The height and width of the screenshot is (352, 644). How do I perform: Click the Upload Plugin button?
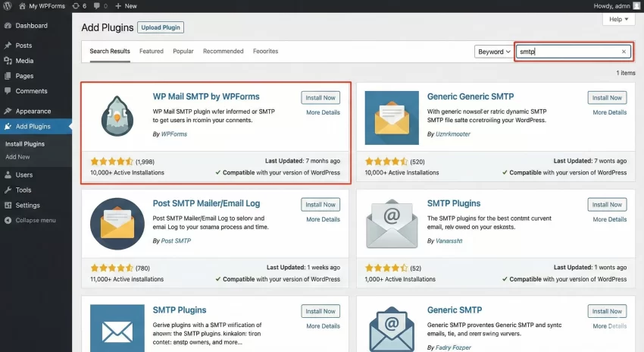coord(161,27)
